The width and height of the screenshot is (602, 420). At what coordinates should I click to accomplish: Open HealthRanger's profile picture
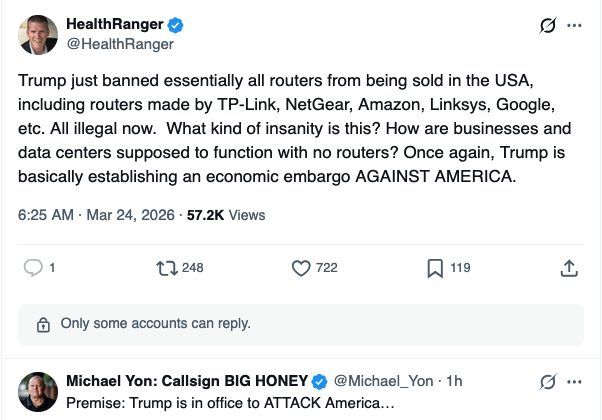coord(38,35)
